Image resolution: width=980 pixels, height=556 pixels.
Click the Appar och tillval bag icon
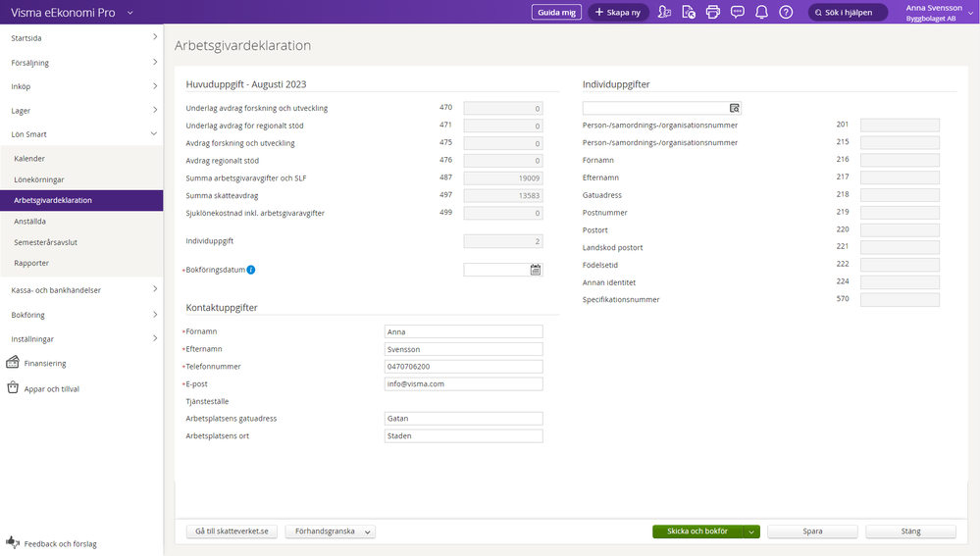[x=13, y=388]
